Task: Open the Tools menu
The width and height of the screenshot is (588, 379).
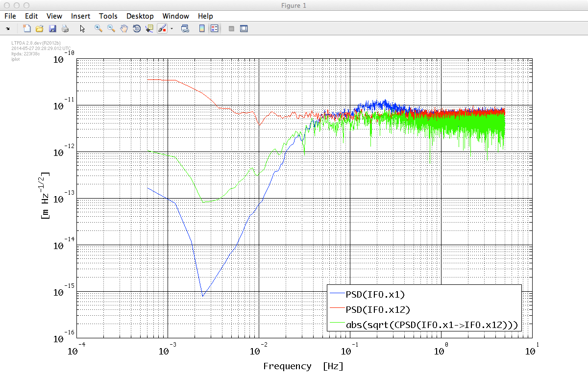Action: tap(108, 16)
